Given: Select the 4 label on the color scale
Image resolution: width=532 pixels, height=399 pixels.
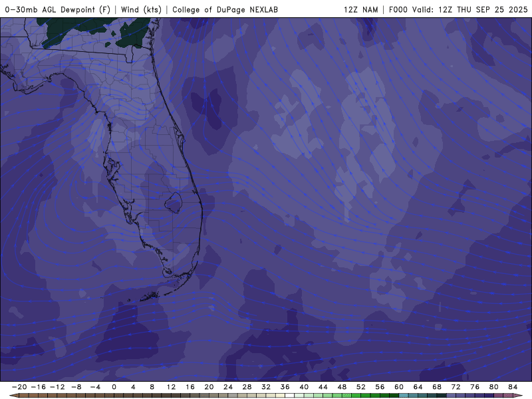Looking at the screenshot, I should pos(133,387).
